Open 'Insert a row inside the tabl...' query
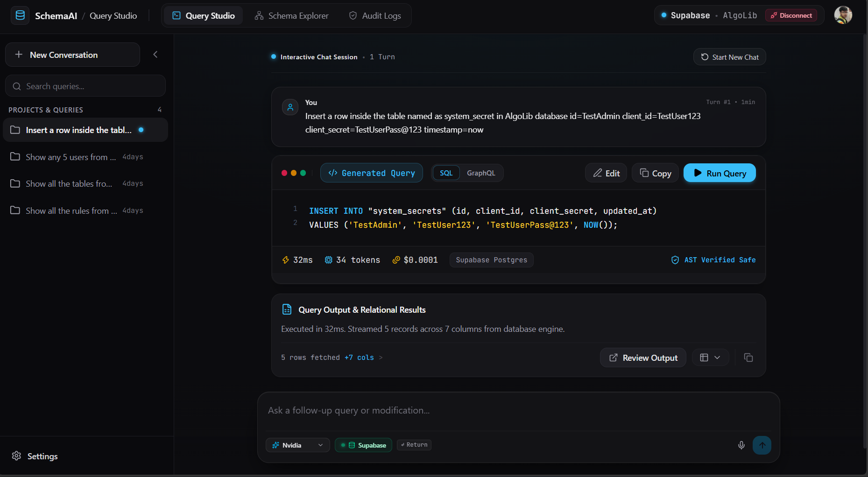Viewport: 868px width, 477px height. click(x=85, y=130)
